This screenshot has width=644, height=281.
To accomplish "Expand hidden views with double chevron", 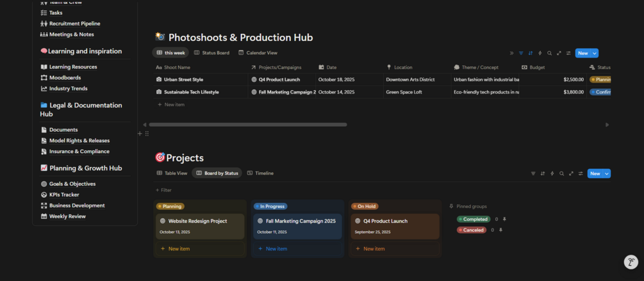I will tap(511, 53).
